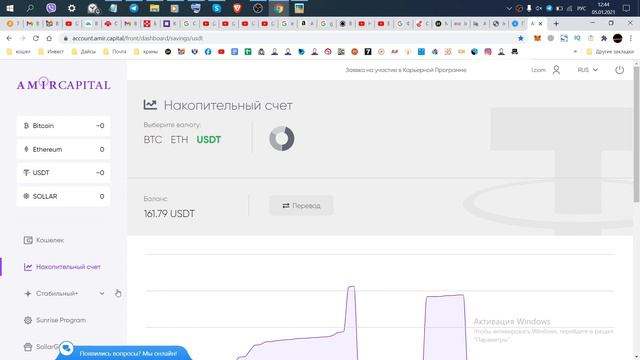
Task: Click the Перевод transfer button
Action: (x=301, y=206)
